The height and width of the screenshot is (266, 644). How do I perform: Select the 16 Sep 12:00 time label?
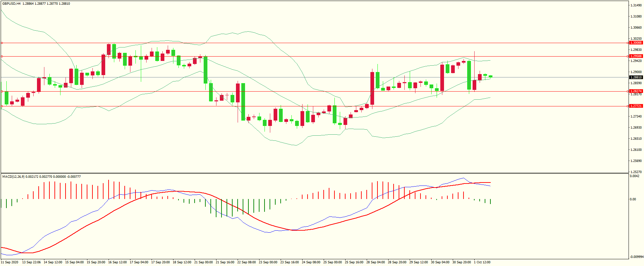117,262
